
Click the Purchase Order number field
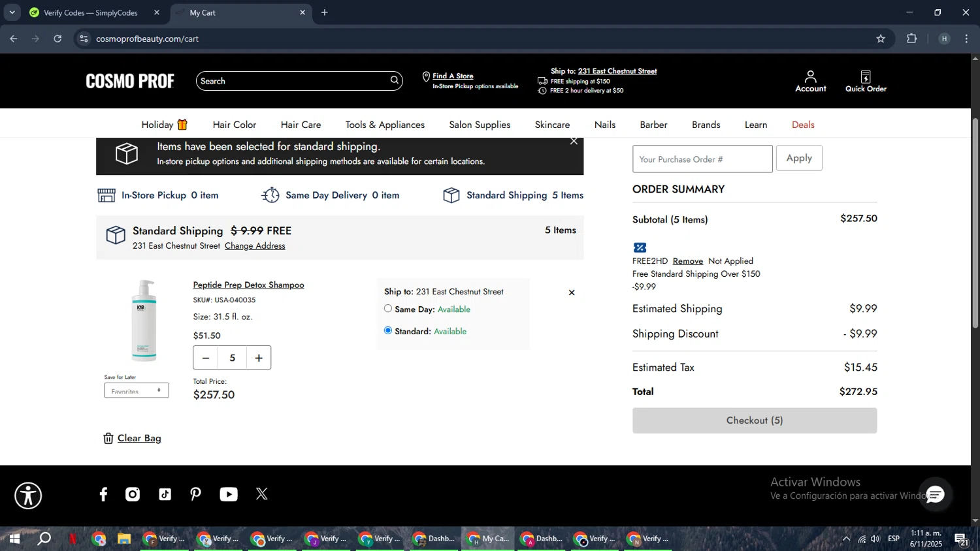[702, 159]
